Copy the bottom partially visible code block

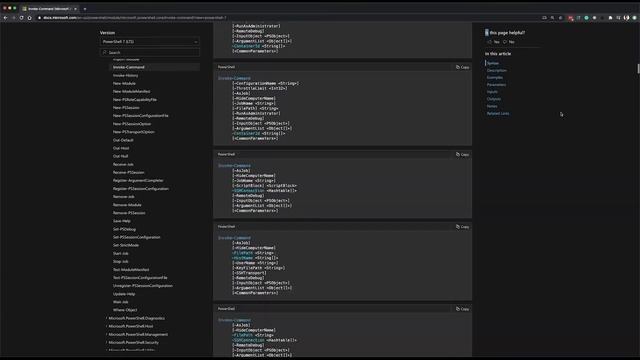[462, 309]
